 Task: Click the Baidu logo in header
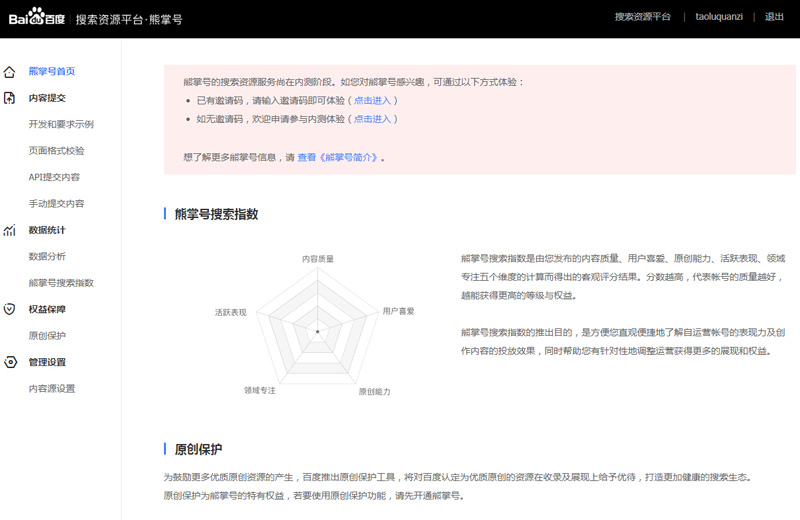pos(36,18)
